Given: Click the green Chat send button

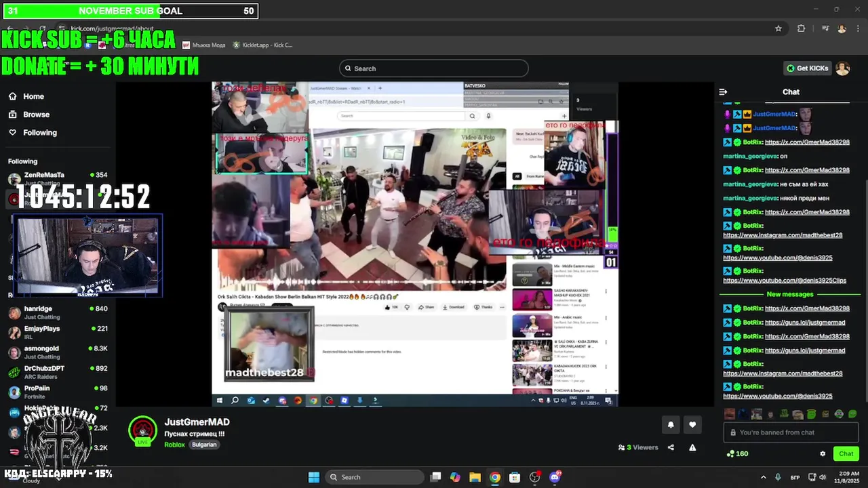Looking at the screenshot, I should coord(846,453).
